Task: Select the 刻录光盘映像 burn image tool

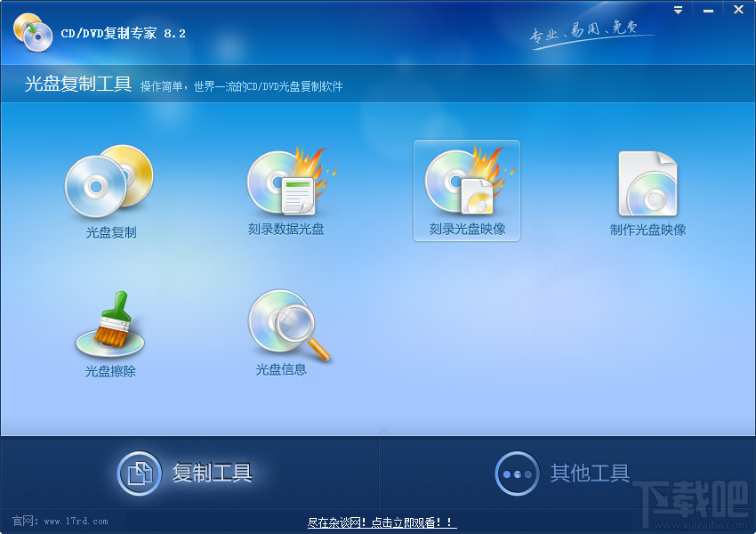Action: (x=467, y=190)
